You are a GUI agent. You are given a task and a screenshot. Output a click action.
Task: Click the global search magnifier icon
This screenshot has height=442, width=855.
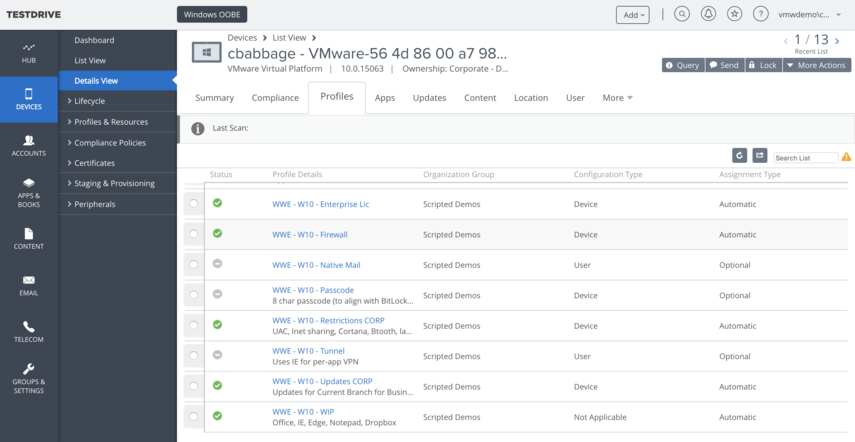click(x=682, y=14)
